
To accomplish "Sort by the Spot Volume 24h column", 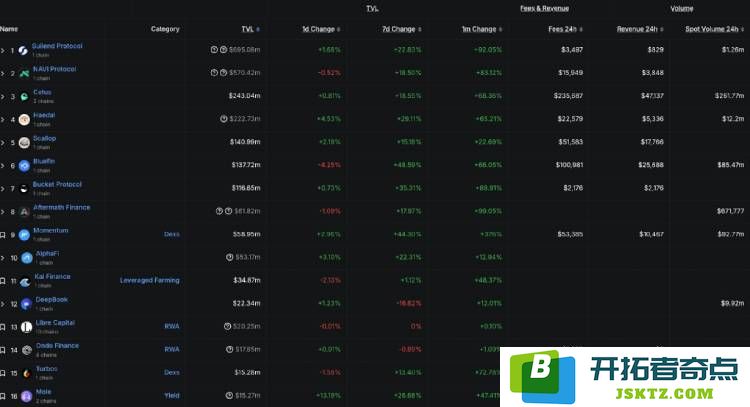I will point(715,29).
